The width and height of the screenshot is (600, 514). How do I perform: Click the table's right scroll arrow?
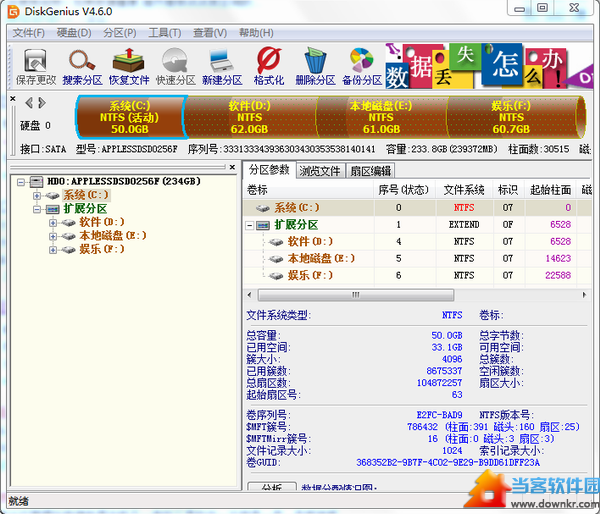[584, 295]
